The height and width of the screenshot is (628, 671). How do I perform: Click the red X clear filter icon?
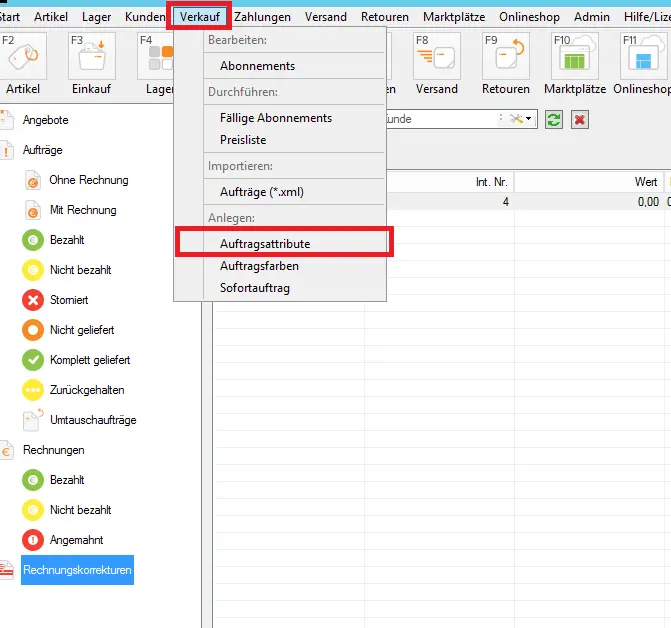tap(580, 119)
